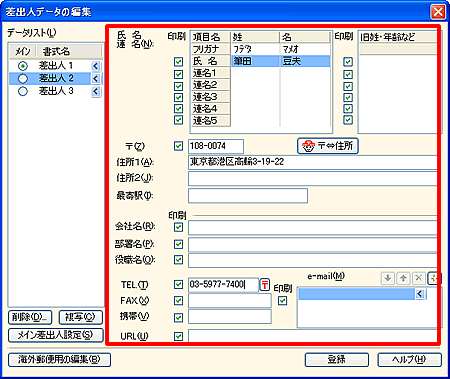Click the 複写(C) button
450x379 pixels.
tap(81, 317)
